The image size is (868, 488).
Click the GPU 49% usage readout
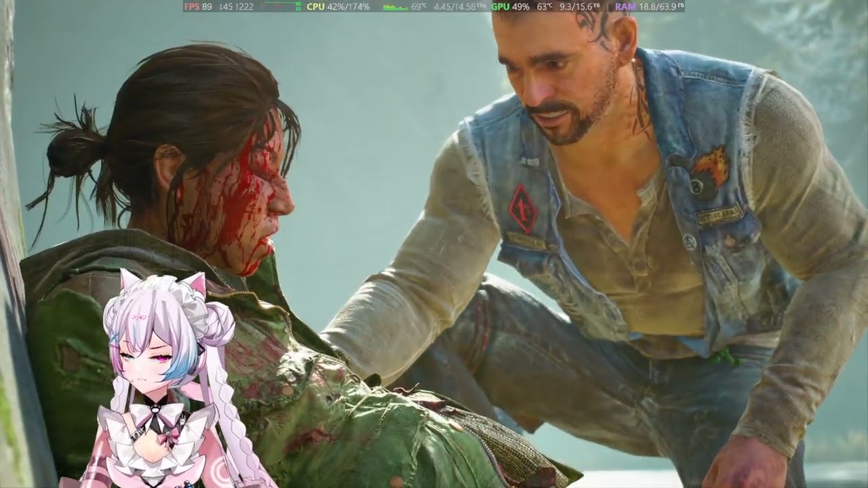(x=510, y=6)
